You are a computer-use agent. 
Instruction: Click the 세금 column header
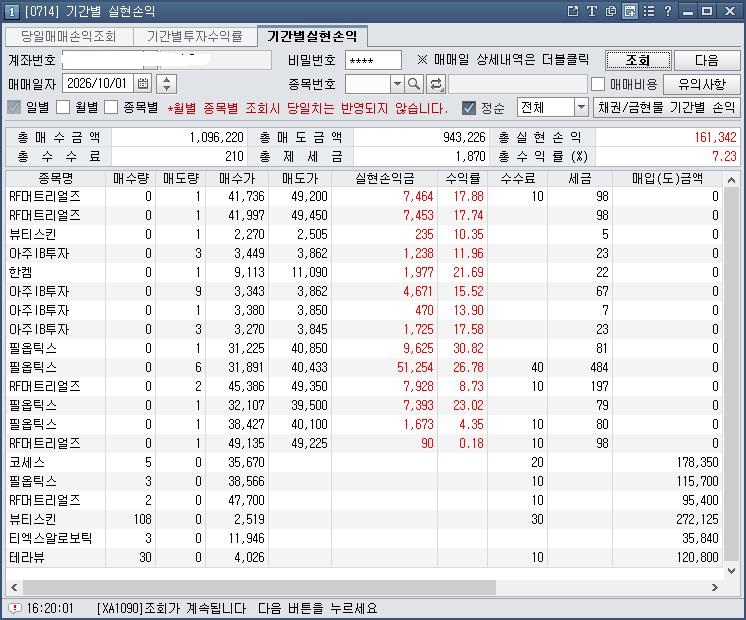[x=580, y=178]
